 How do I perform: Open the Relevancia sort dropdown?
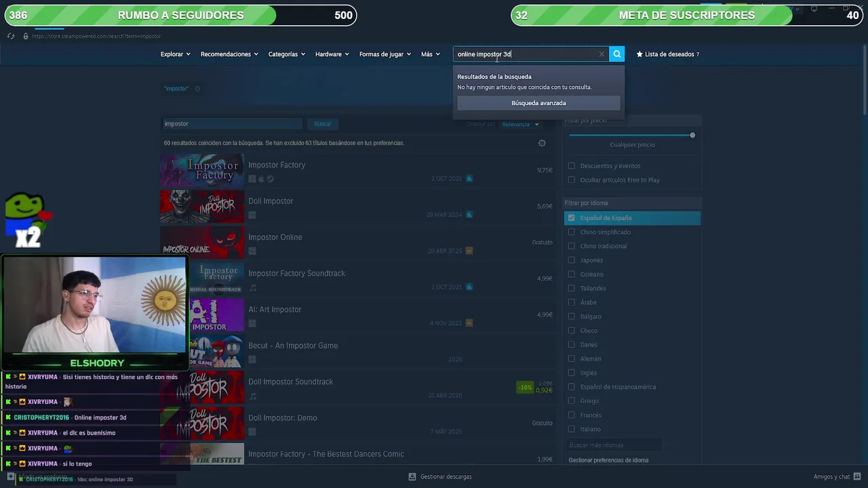click(520, 124)
